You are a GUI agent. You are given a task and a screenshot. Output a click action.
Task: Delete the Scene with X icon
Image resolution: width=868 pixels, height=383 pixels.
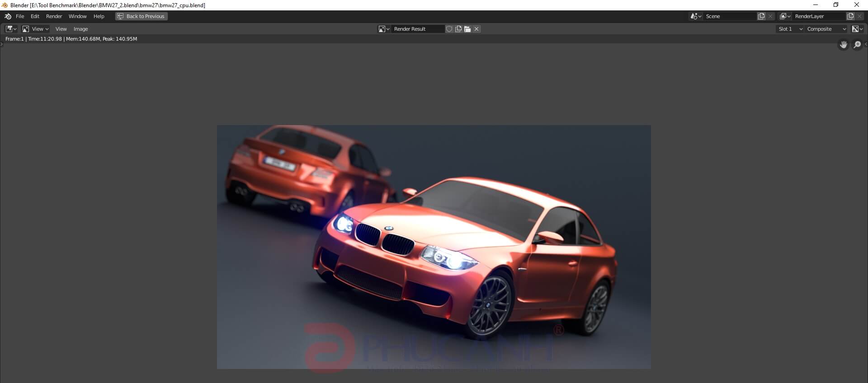(x=770, y=16)
